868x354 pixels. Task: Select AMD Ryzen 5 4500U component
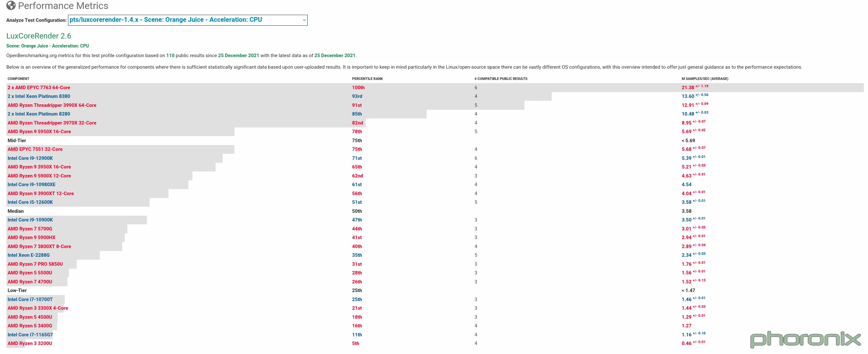tap(30, 317)
